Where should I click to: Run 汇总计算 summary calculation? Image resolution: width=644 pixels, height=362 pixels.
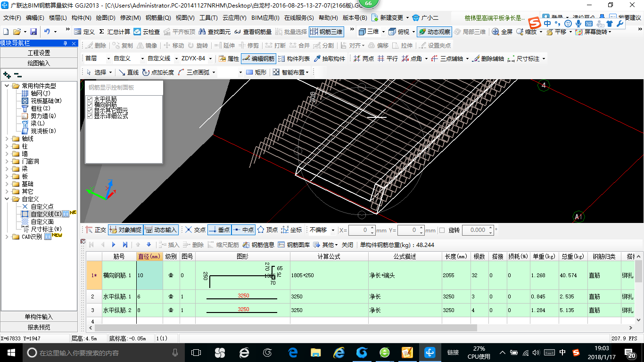coord(115,32)
